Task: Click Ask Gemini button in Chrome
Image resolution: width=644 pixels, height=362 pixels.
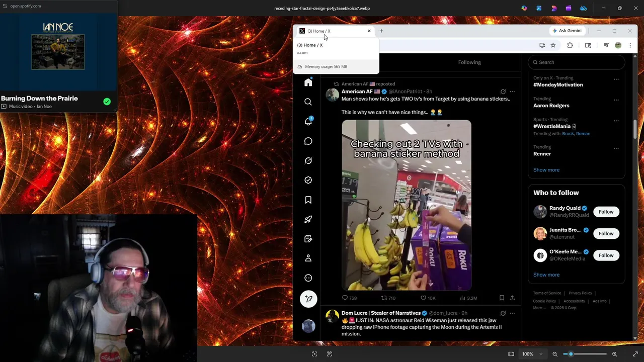Action: pos(567,31)
